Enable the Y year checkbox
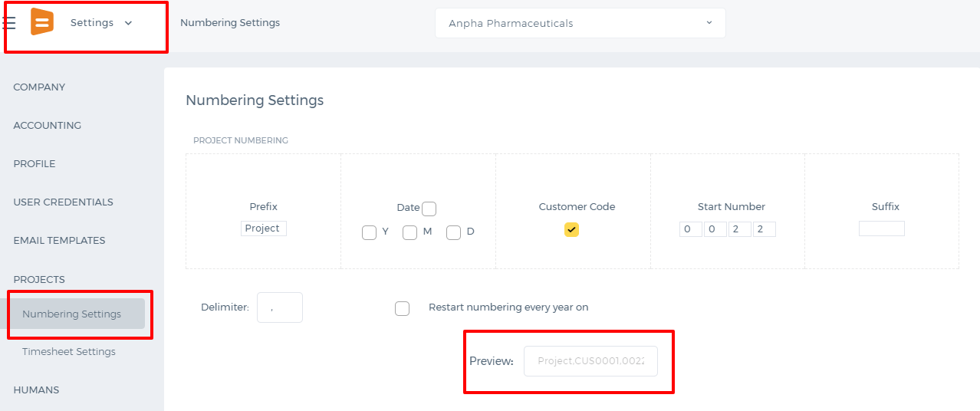Screen dimensions: 980x411 (369, 232)
